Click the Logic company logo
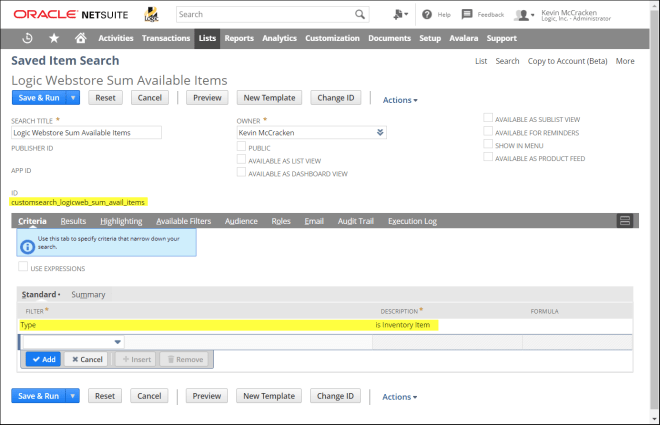660x425 pixels. 151,14
